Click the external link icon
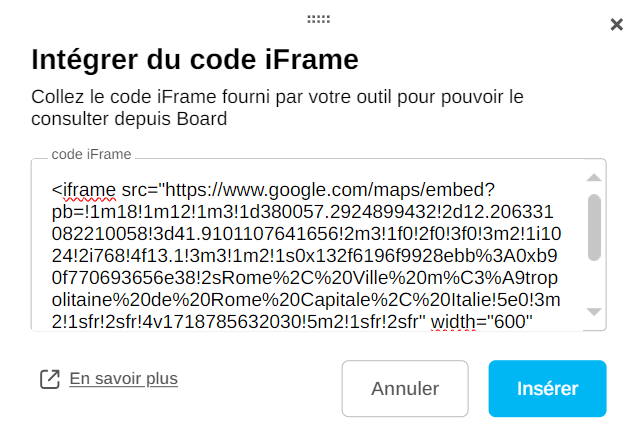The image size is (636, 444). 49,380
